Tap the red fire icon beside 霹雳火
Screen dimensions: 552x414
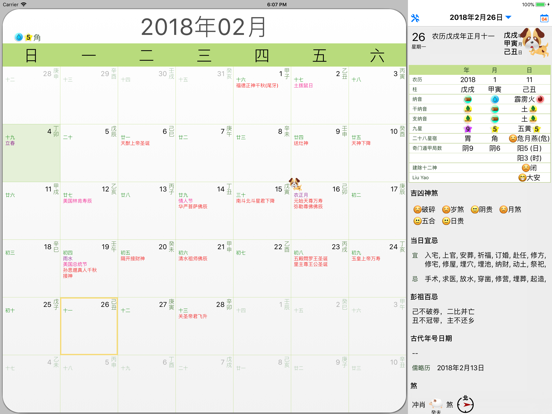coord(540,99)
